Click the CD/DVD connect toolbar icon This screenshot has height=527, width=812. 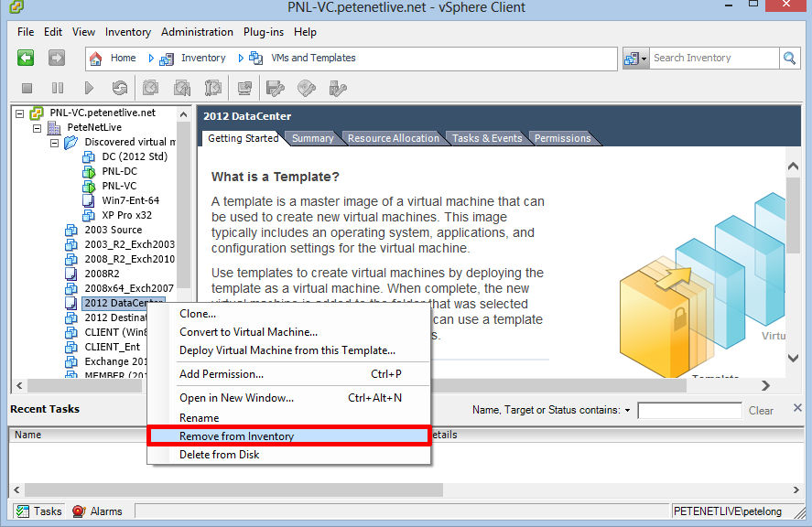tap(307, 88)
